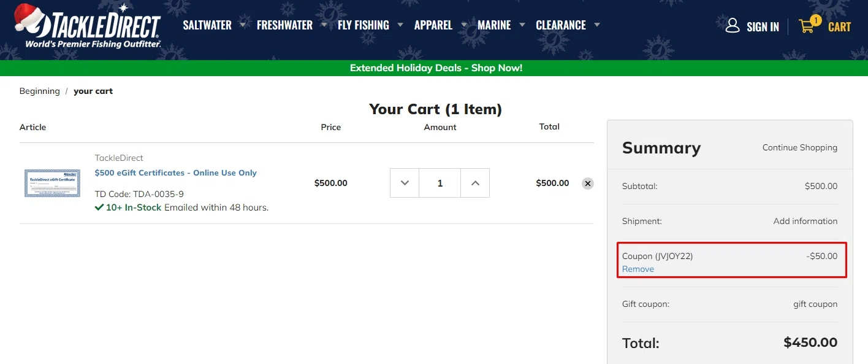
Task: Click the user account icon
Action: pyautogui.click(x=733, y=26)
